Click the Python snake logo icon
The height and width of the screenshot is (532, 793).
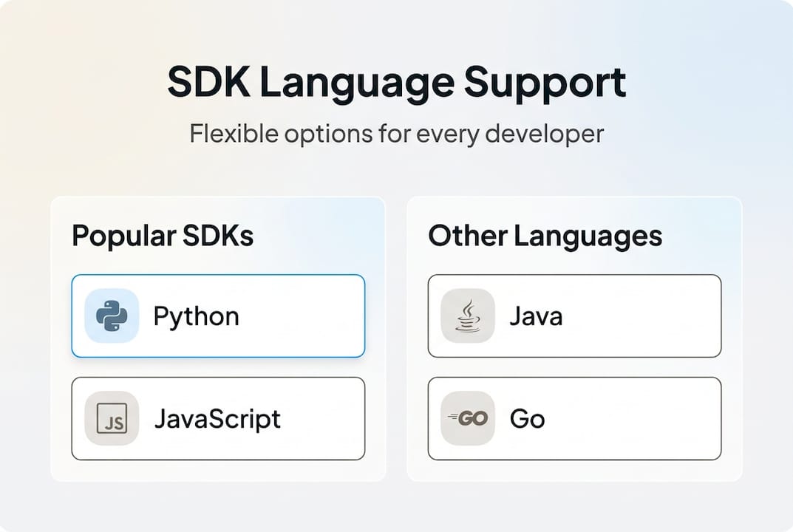[x=112, y=316]
